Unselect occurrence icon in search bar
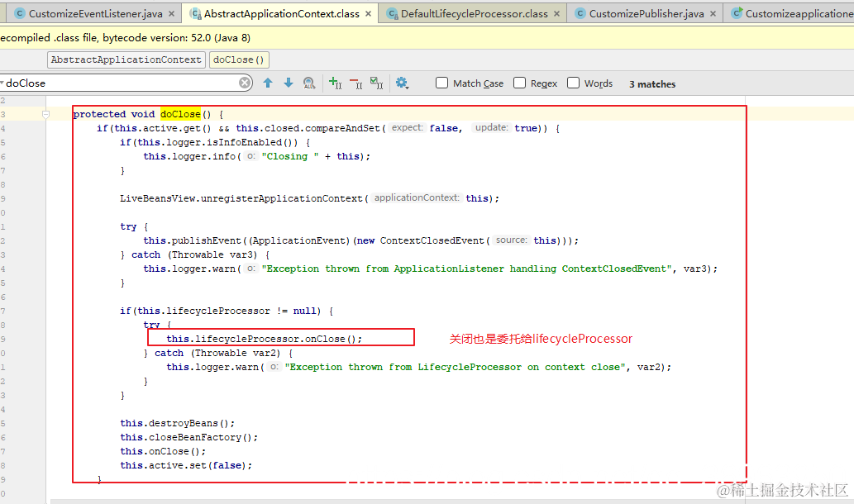854x504 pixels. (x=356, y=83)
